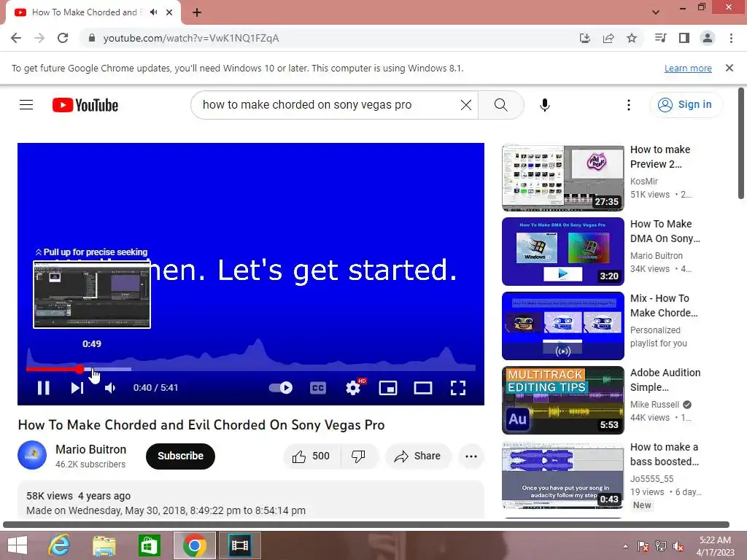
Task: Open Windows Start button
Action: [x=18, y=545]
